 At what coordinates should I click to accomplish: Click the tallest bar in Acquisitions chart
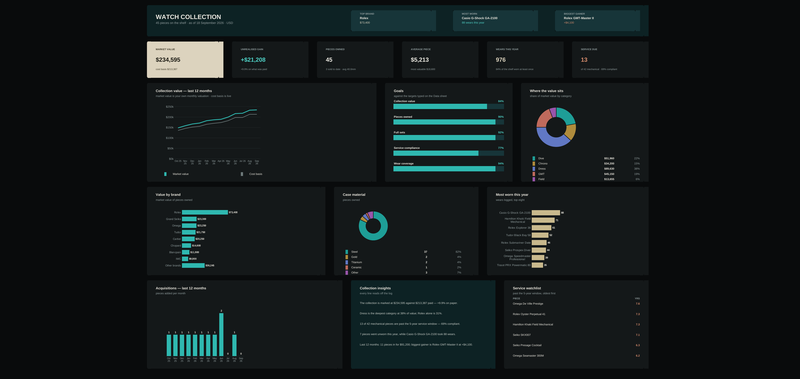tap(221, 335)
